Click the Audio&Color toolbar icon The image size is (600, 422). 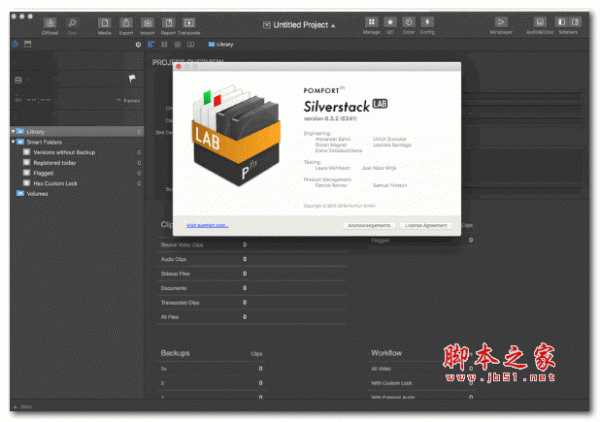pyautogui.click(x=540, y=22)
